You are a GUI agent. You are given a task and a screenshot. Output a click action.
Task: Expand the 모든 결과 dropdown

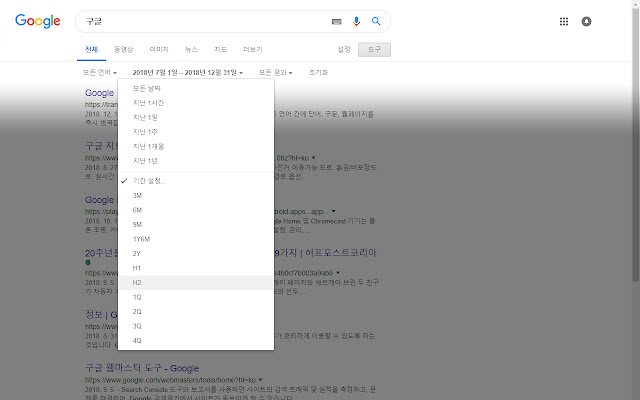click(x=276, y=73)
